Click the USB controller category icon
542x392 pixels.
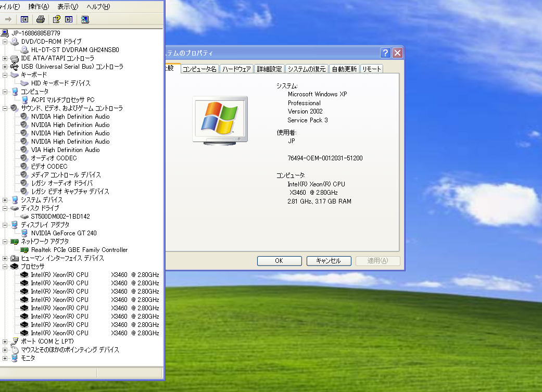point(15,66)
